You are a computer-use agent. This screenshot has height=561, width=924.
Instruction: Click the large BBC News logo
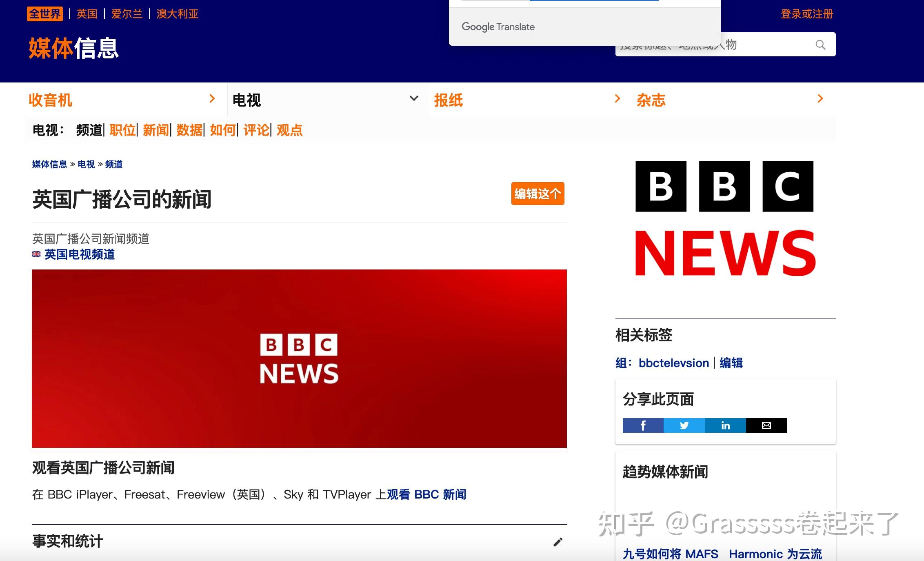pyautogui.click(x=725, y=218)
